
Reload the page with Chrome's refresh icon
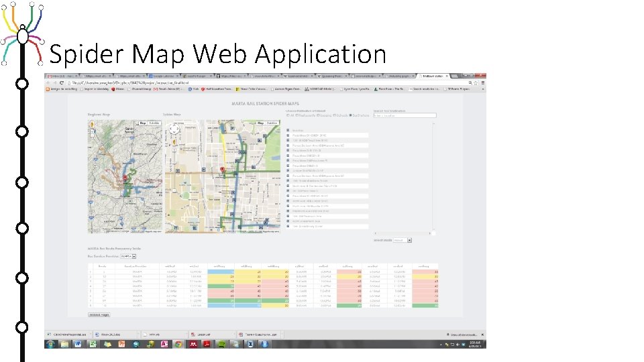[62, 82]
